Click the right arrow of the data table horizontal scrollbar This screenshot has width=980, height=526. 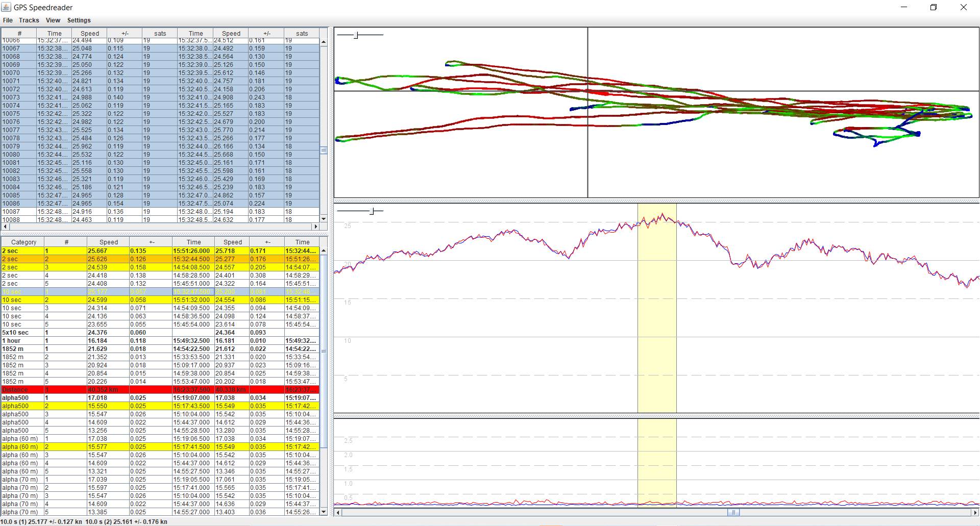click(x=316, y=227)
